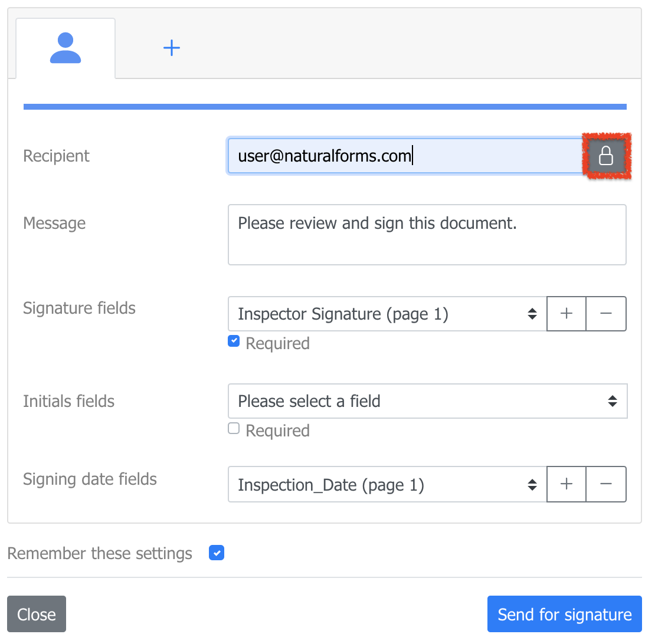Click the Initials fields label
The height and width of the screenshot is (644, 668).
coord(68,401)
